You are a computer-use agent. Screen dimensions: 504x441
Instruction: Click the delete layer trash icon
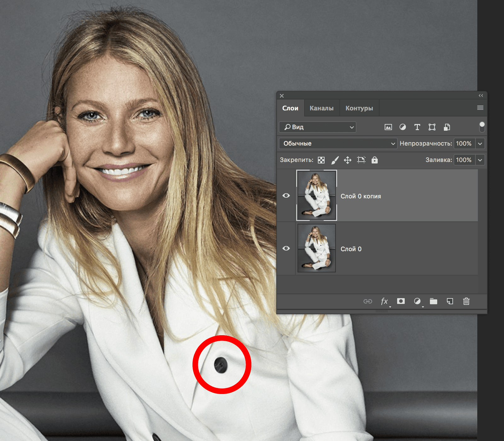466,301
